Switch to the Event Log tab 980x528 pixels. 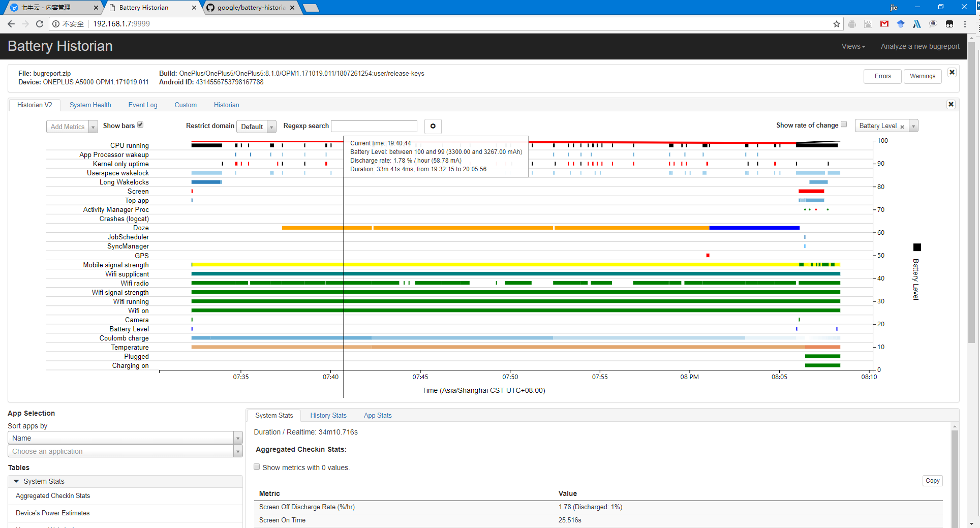tap(143, 105)
